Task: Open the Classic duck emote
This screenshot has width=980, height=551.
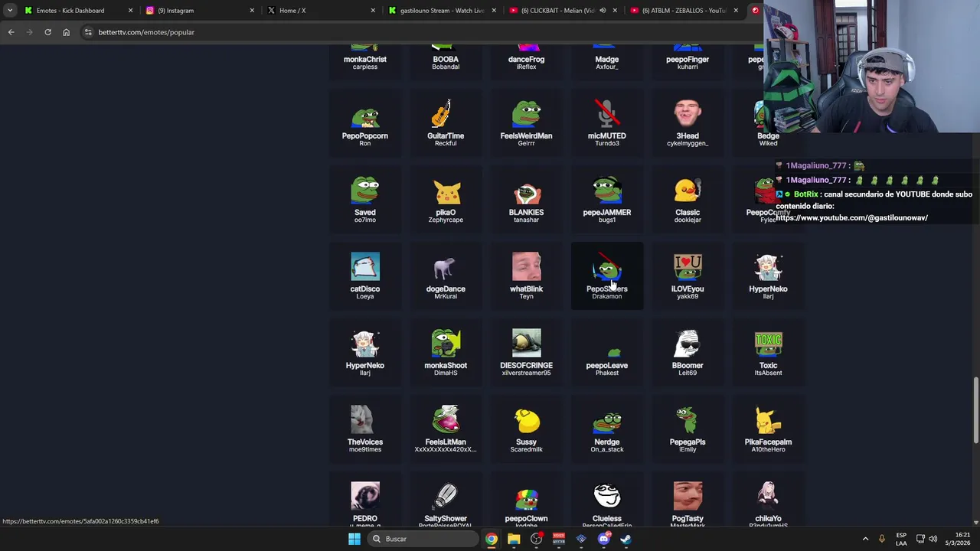Action: coord(688,199)
